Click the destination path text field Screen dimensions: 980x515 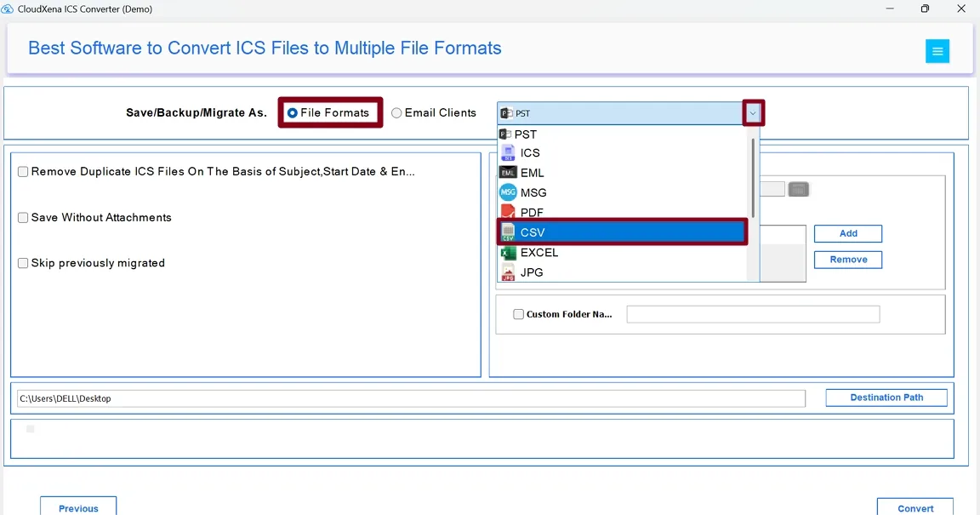411,398
